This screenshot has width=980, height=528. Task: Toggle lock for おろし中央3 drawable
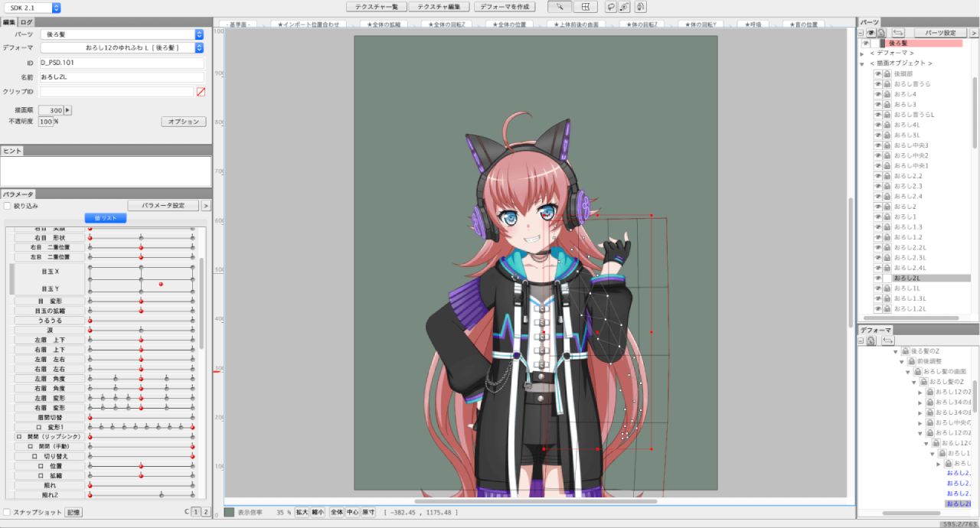[887, 145]
